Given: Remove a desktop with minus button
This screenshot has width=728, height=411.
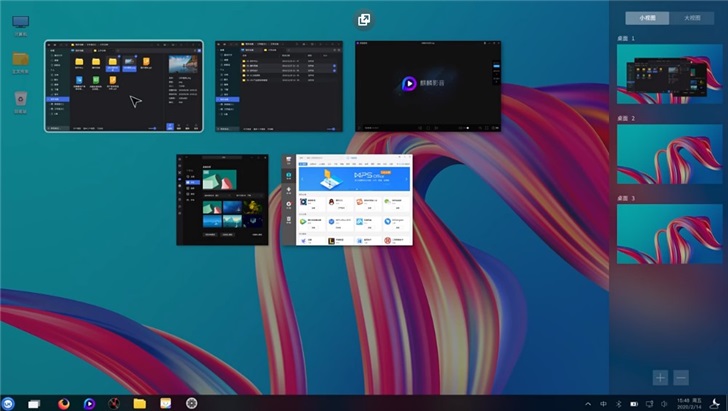Looking at the screenshot, I should [681, 377].
